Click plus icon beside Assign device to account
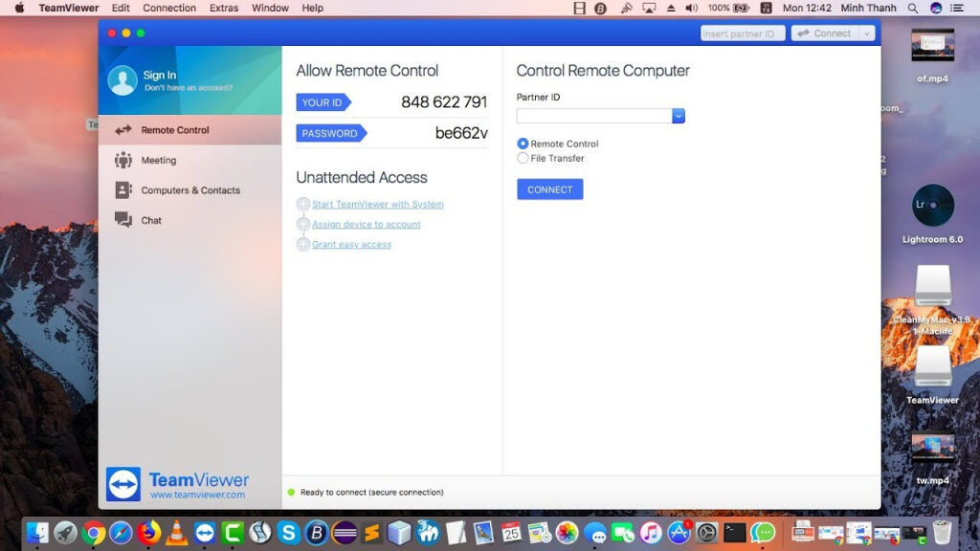 coord(303,224)
